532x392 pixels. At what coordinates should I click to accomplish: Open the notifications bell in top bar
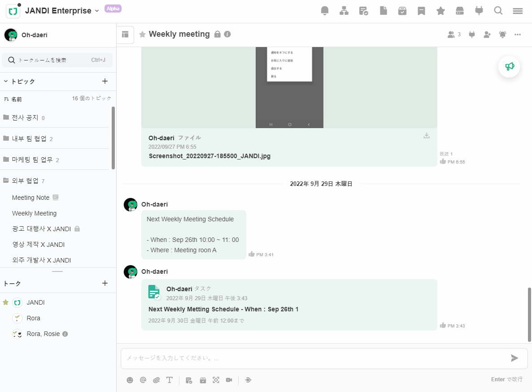point(325,11)
